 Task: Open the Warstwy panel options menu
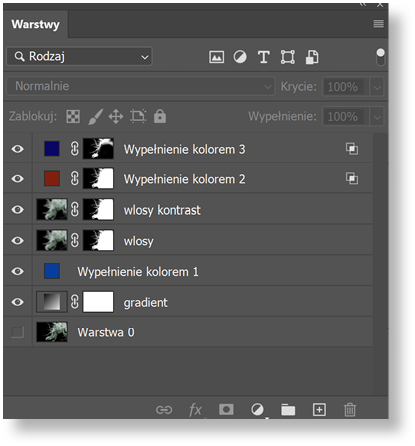[x=378, y=24]
